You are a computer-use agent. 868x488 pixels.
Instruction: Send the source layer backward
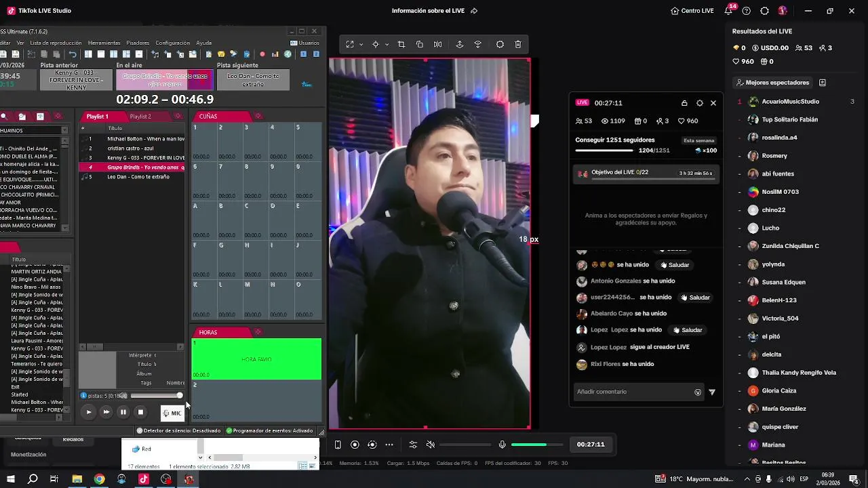tap(477, 45)
